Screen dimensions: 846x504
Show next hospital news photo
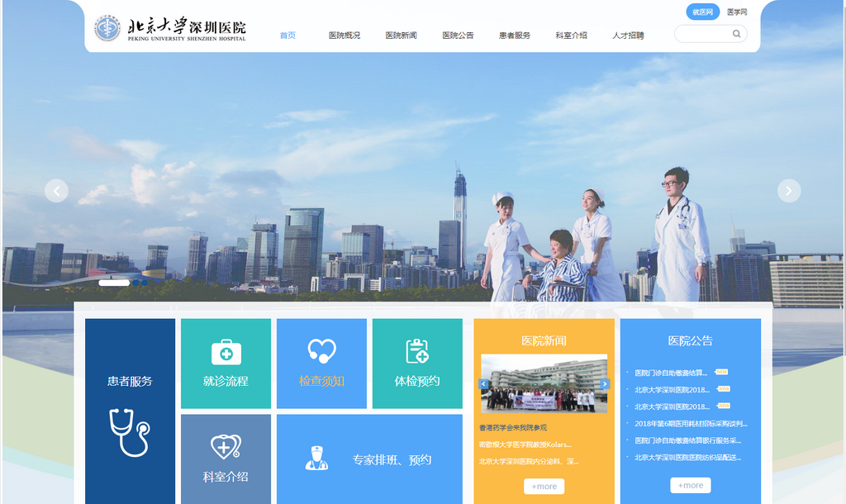pos(605,383)
